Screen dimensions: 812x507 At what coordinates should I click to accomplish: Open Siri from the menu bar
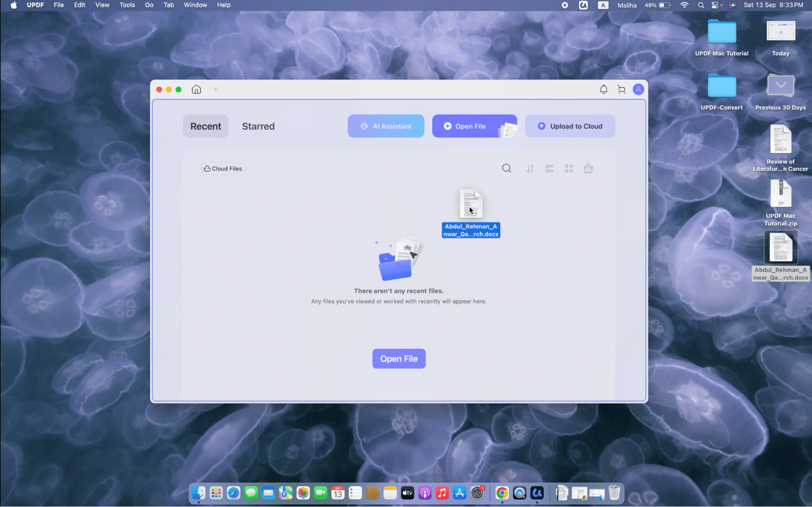732,5
